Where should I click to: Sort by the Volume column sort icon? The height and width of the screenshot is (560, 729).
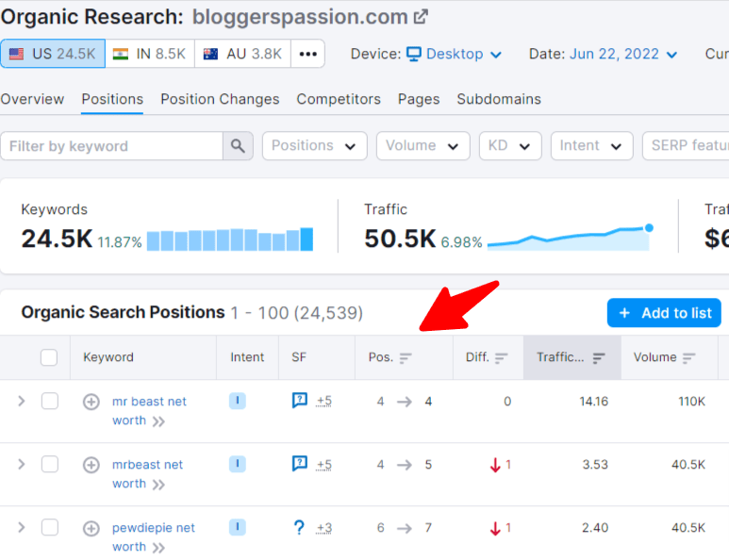[x=689, y=357]
